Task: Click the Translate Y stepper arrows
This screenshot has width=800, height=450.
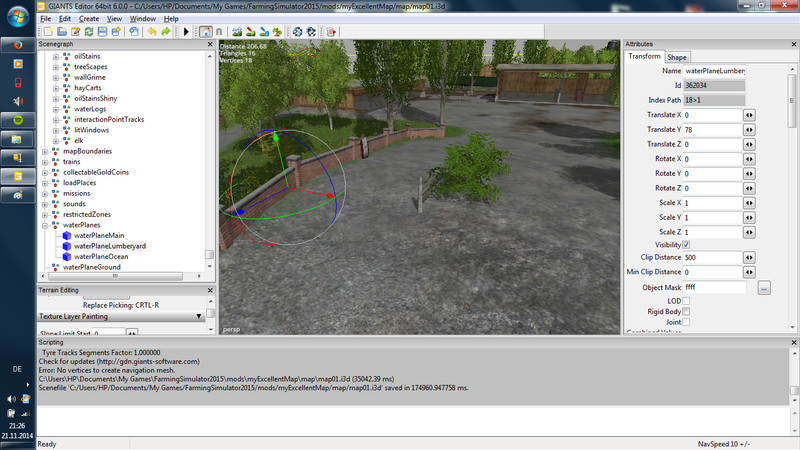Action: pyautogui.click(x=749, y=130)
